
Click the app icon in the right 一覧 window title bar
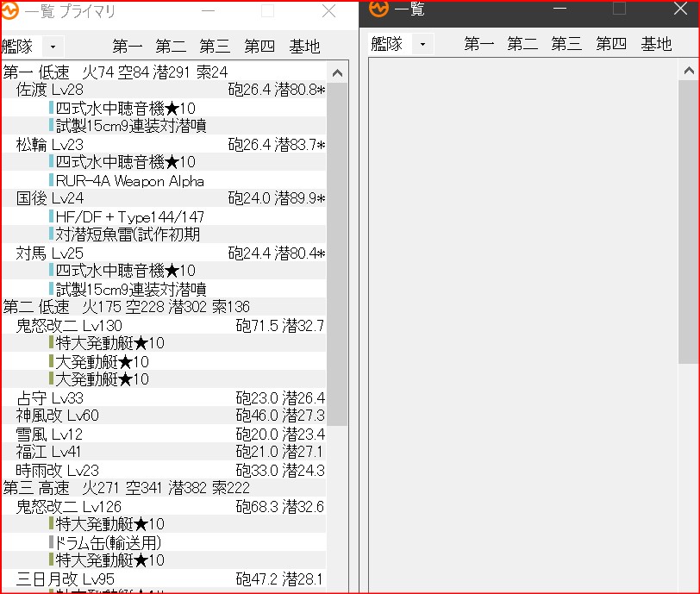[379, 9]
